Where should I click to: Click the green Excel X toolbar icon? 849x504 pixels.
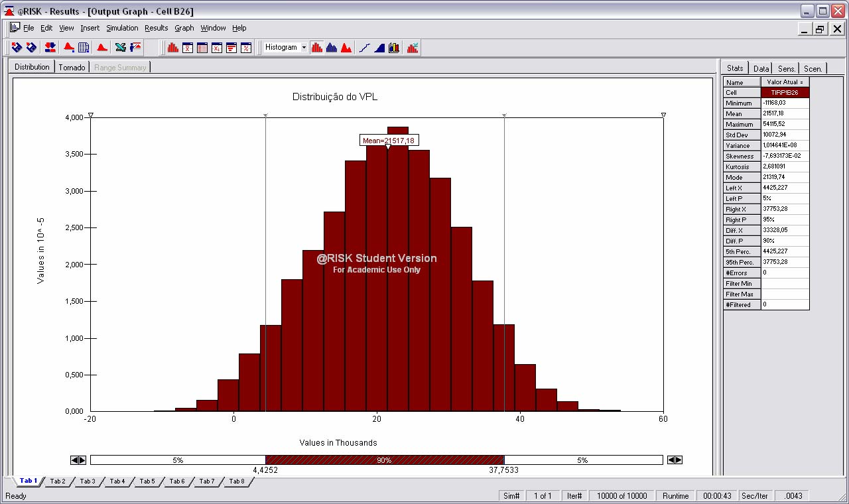coord(121,47)
